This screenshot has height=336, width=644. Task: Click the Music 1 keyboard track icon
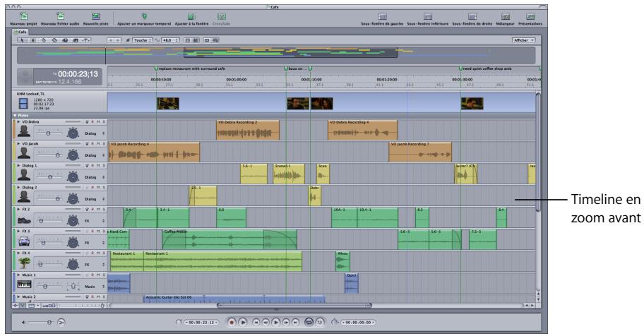click(24, 284)
